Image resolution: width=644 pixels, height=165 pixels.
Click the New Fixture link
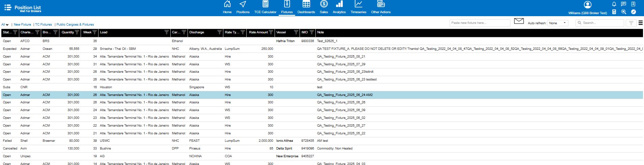tap(22, 25)
